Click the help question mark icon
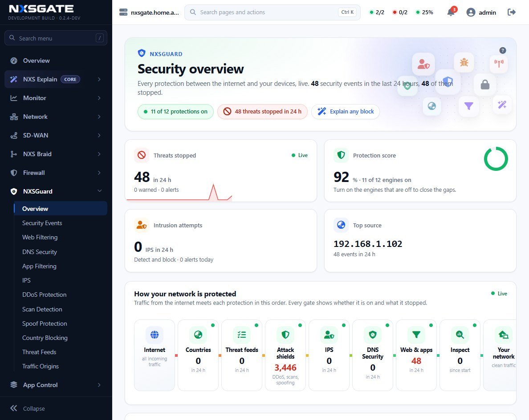 502,51
